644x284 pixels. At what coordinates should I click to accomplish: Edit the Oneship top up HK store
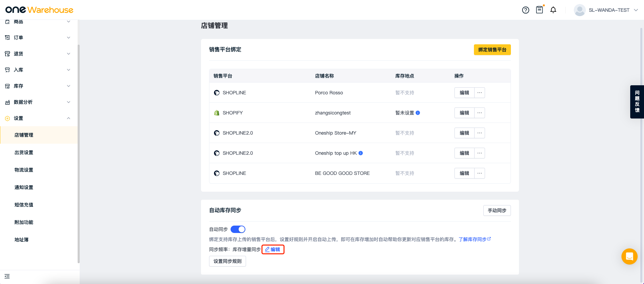(464, 153)
